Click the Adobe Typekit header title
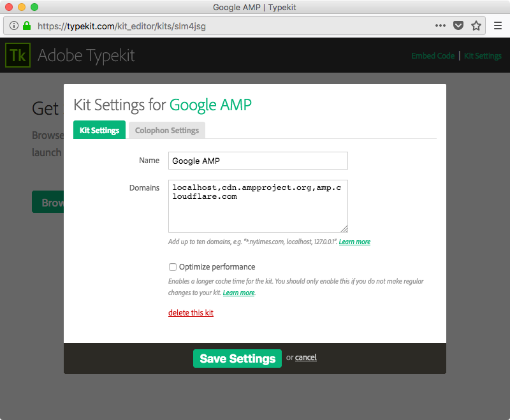This screenshot has width=510, height=420. pos(86,55)
